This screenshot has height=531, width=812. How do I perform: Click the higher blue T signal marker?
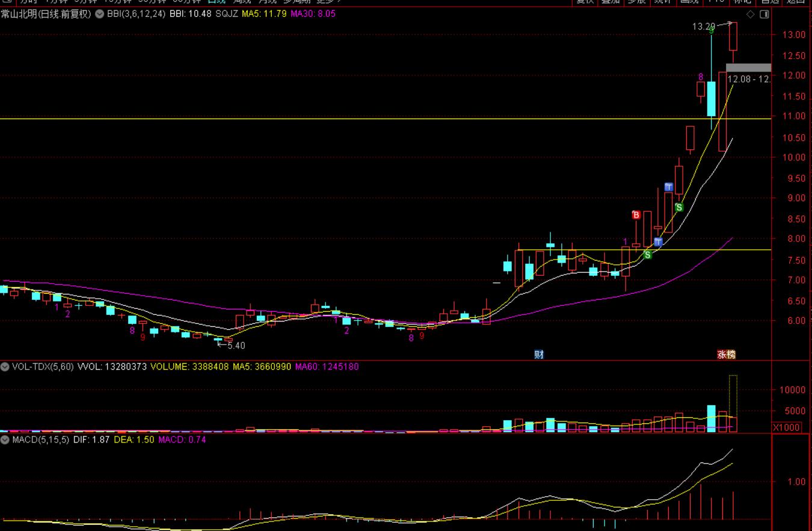pyautogui.click(x=669, y=187)
